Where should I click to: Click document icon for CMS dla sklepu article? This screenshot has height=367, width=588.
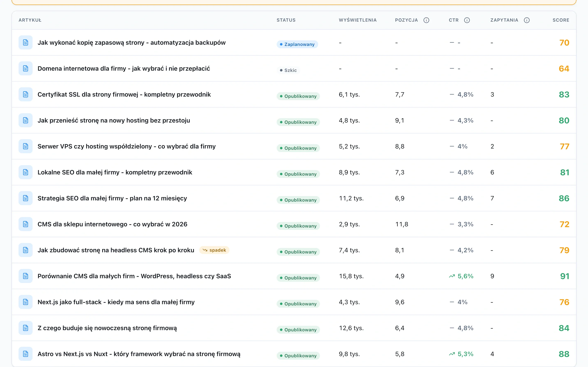pyautogui.click(x=26, y=224)
